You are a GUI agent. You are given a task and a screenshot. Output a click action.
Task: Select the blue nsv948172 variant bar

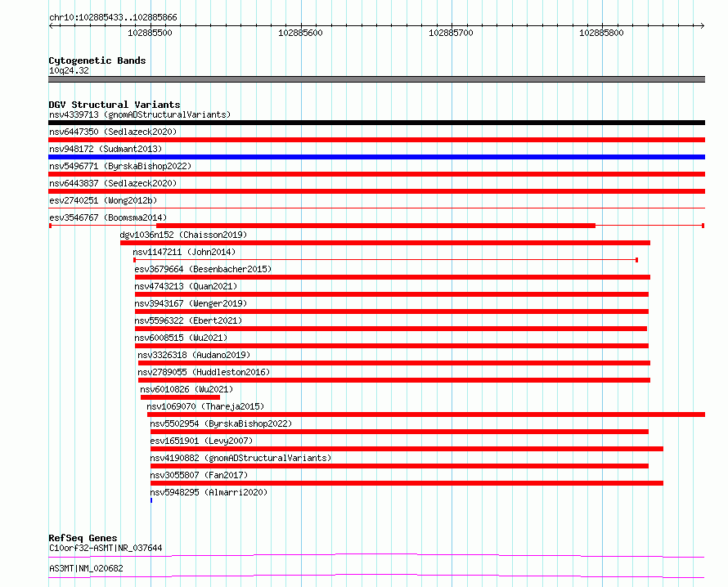click(376, 157)
